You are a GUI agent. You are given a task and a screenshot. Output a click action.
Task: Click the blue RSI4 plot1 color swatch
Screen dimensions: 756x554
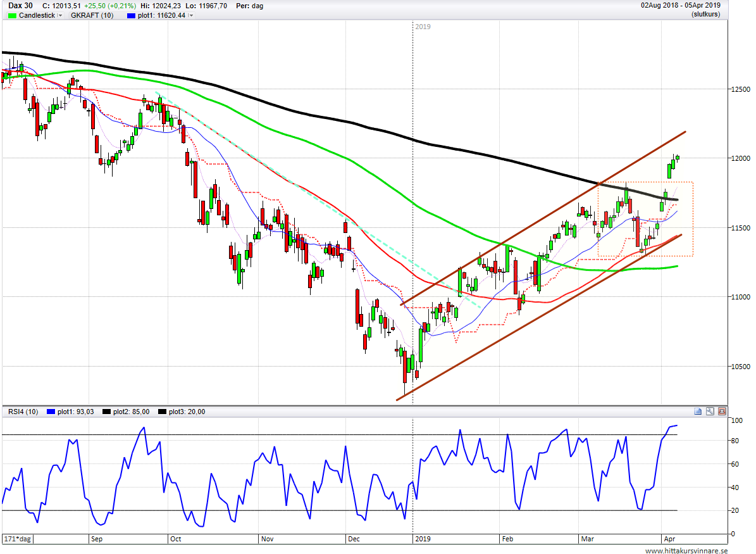[x=51, y=412]
